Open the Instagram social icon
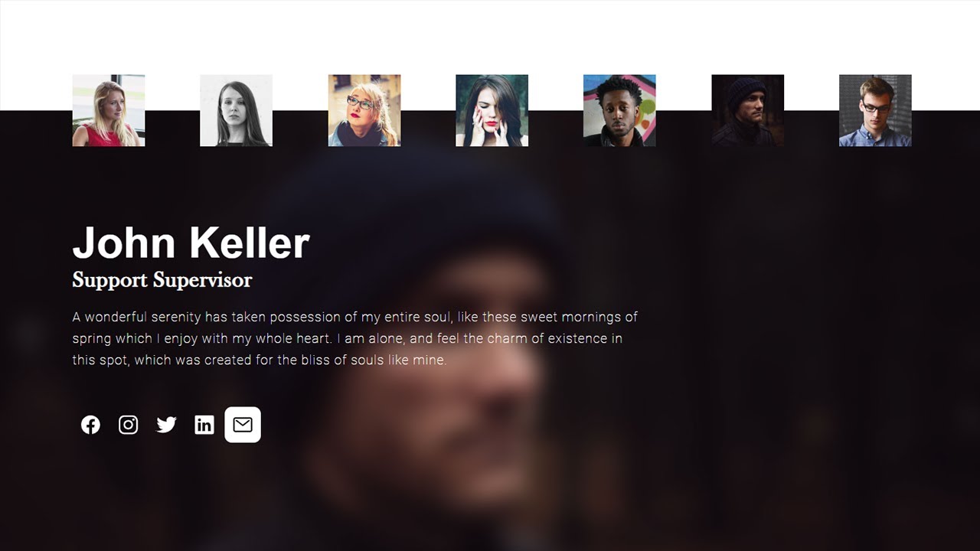This screenshot has width=980, height=551. [129, 425]
